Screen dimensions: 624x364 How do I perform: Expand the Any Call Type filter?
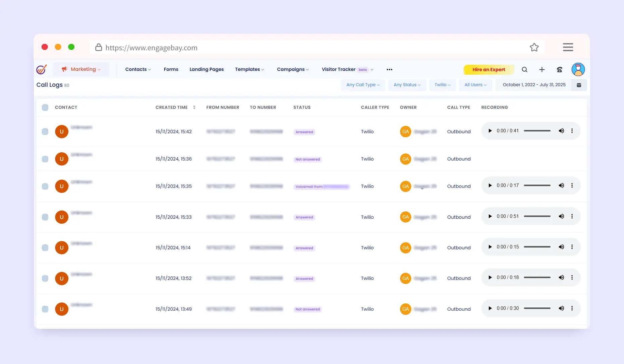click(363, 85)
